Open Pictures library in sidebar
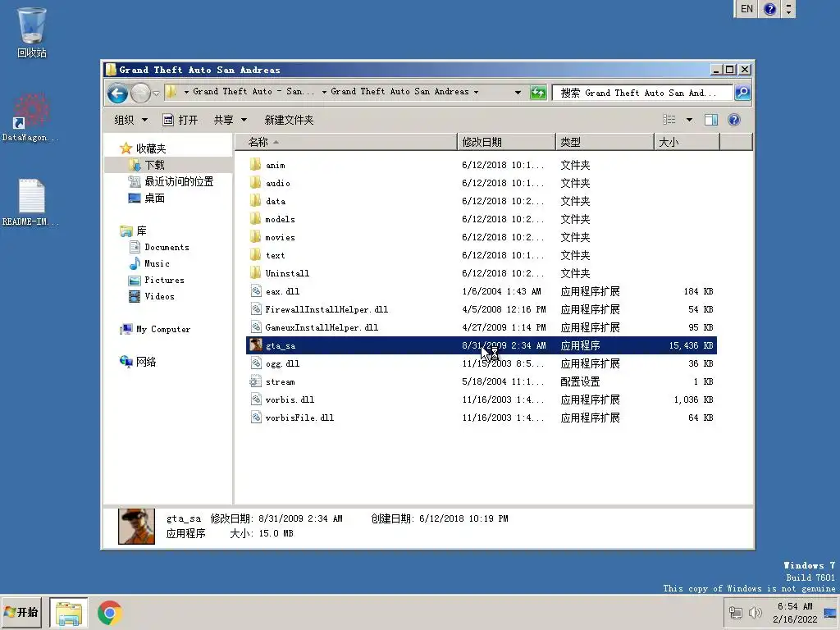840x630 pixels. (157, 281)
